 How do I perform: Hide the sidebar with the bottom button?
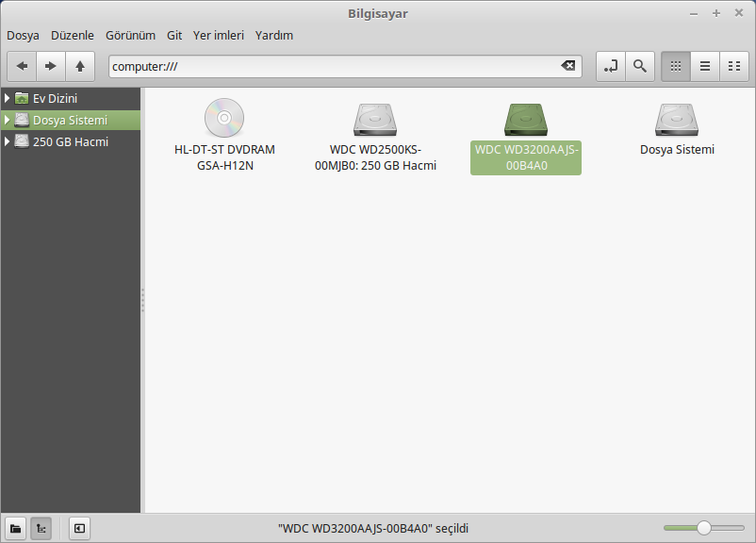pos(79,529)
